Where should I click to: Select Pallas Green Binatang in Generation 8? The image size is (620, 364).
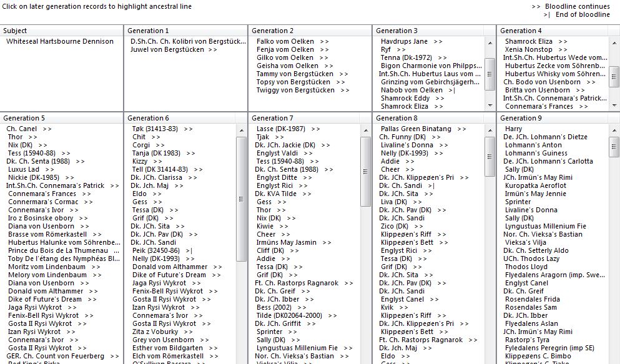[423, 129]
